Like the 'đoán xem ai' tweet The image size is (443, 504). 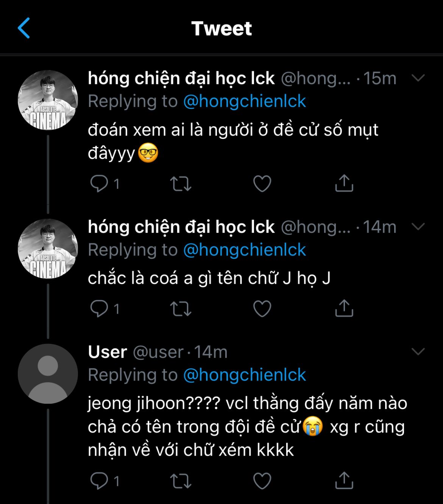coord(262,184)
